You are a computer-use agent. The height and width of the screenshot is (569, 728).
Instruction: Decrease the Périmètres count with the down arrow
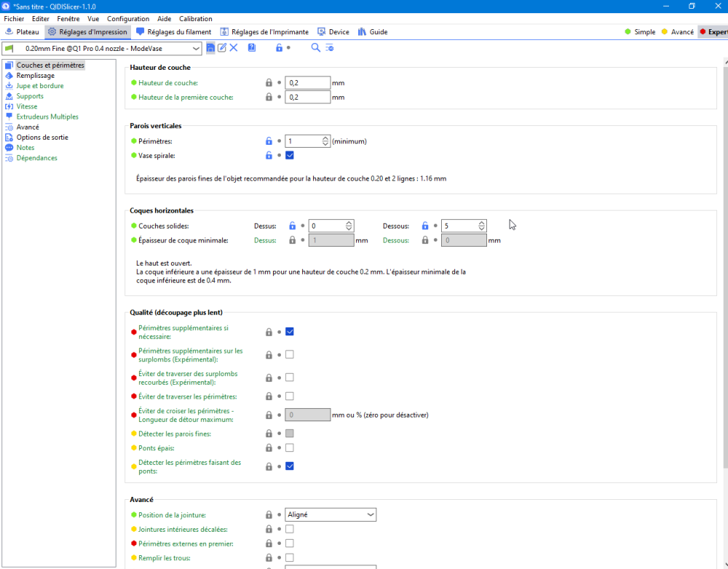(325, 144)
